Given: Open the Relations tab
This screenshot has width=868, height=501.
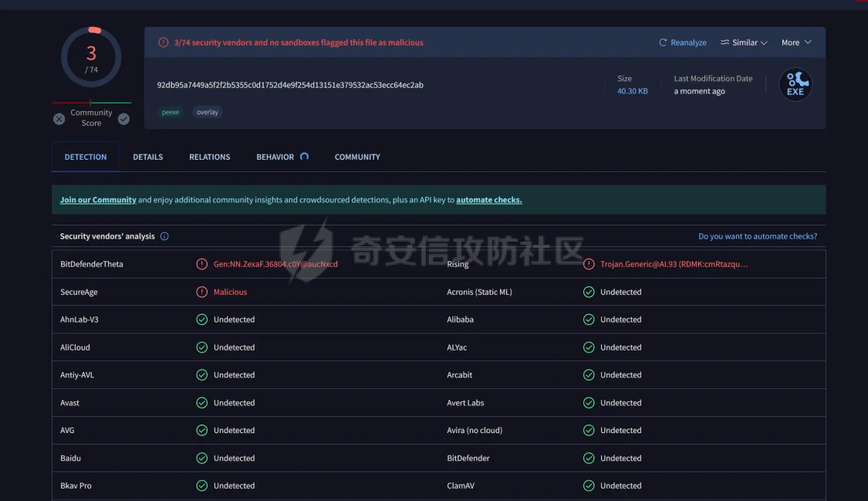Looking at the screenshot, I should pos(210,157).
